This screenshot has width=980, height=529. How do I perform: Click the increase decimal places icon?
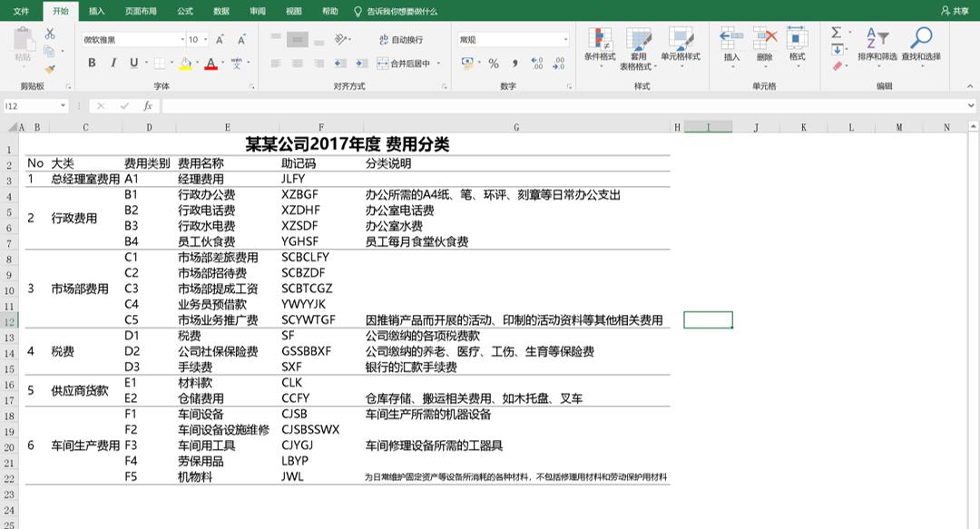point(535,62)
